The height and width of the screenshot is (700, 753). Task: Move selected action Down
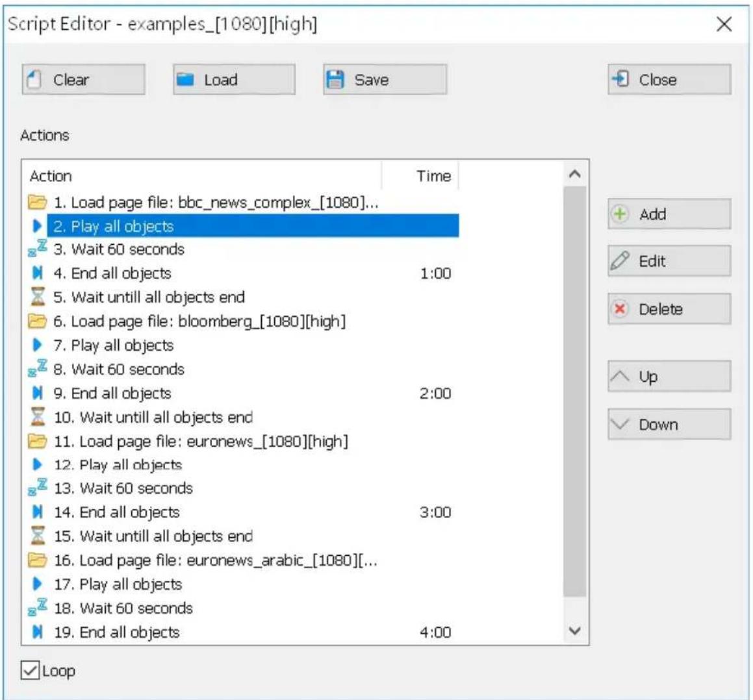tap(669, 425)
